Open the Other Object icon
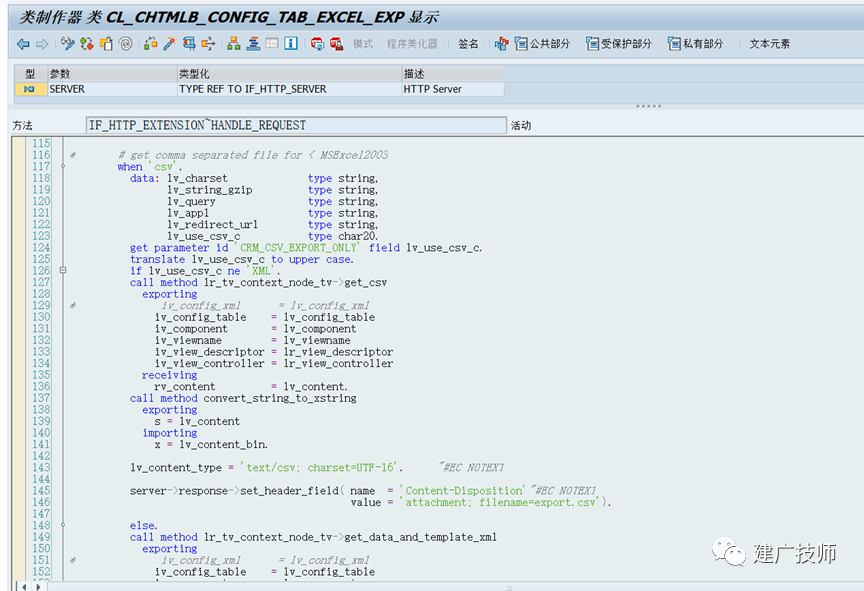 pos(106,44)
